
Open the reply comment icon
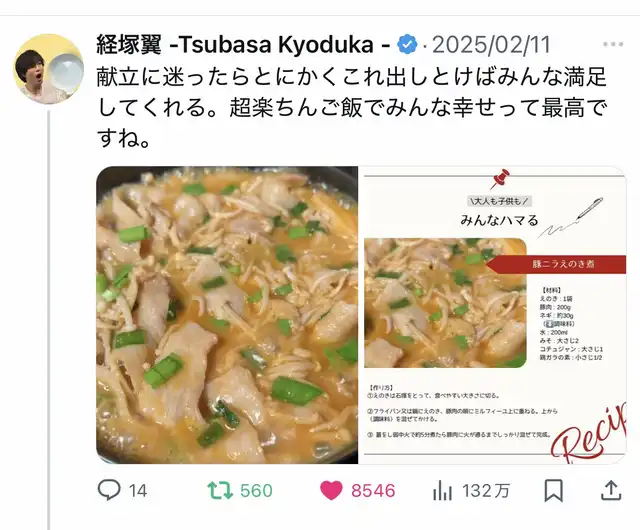coord(109,490)
